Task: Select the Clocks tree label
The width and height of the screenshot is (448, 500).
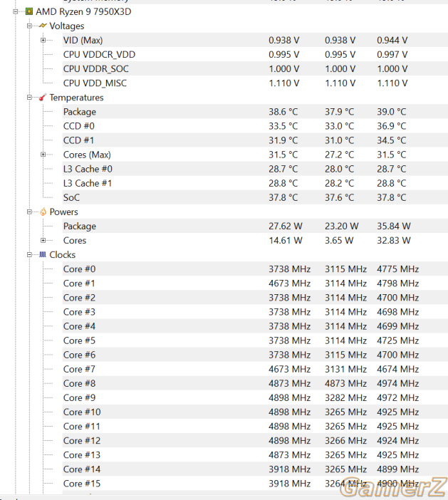Action: [63, 255]
